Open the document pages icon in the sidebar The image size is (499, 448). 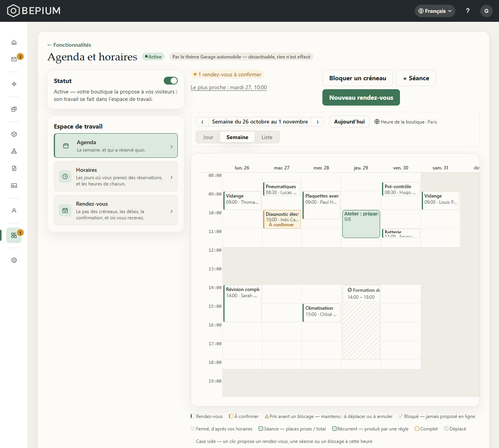[14, 168]
